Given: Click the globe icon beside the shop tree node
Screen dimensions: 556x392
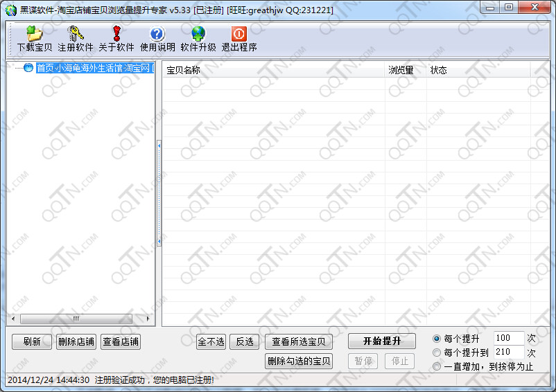Looking at the screenshot, I should [x=28, y=68].
